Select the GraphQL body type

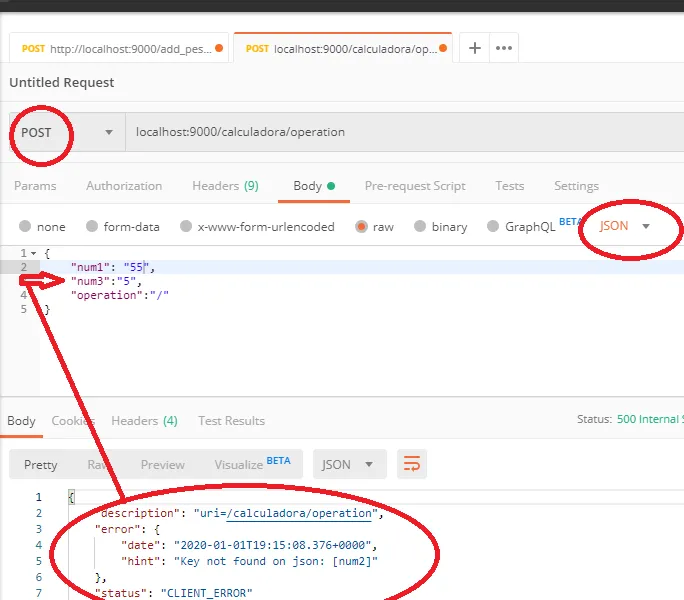point(521,226)
